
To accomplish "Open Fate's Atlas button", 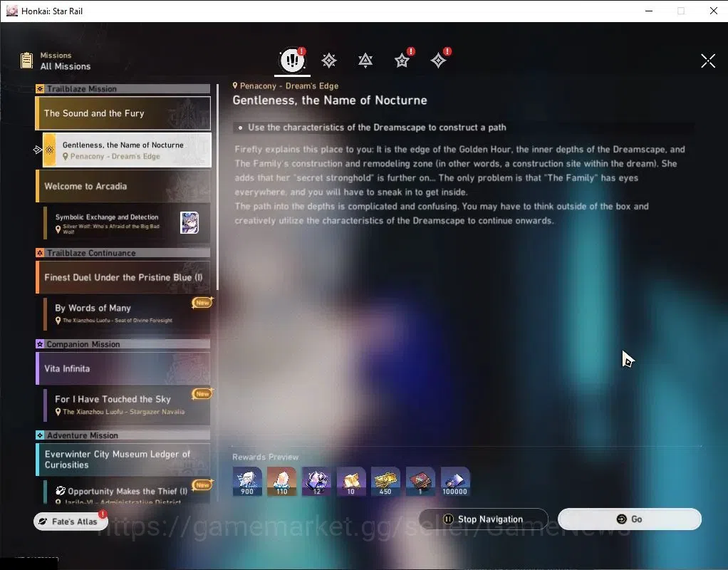I will (x=71, y=522).
